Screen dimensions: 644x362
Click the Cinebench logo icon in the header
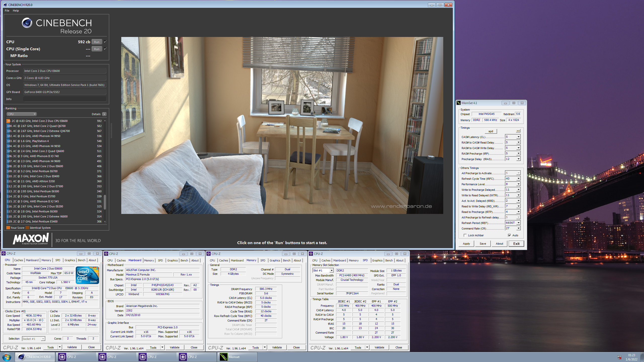tap(27, 23)
